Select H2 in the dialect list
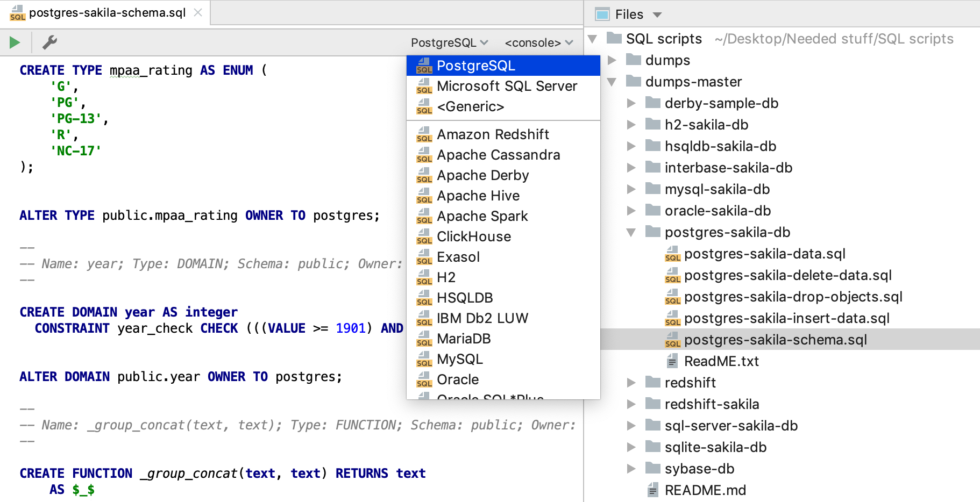Image resolution: width=980 pixels, height=502 pixels. (x=503, y=277)
